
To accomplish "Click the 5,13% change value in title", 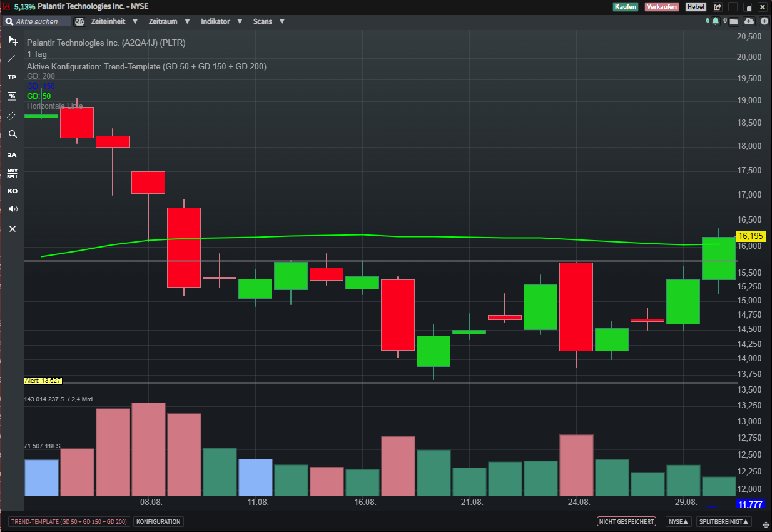I will pyautogui.click(x=24, y=6).
